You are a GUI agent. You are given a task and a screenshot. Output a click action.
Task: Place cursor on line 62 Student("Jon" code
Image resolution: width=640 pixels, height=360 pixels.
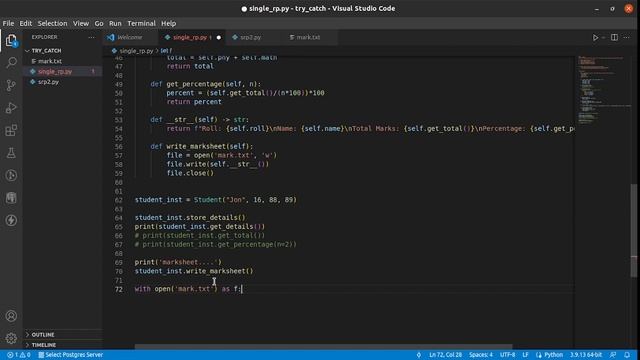tap(216, 200)
